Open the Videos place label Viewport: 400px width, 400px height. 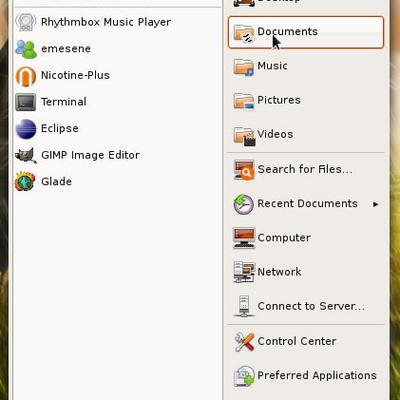point(275,134)
